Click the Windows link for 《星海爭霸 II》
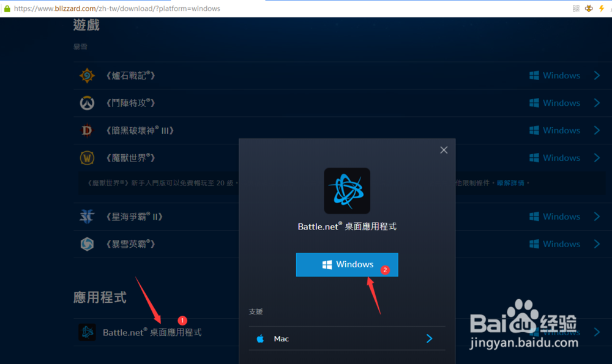612x364 pixels. pos(554,217)
